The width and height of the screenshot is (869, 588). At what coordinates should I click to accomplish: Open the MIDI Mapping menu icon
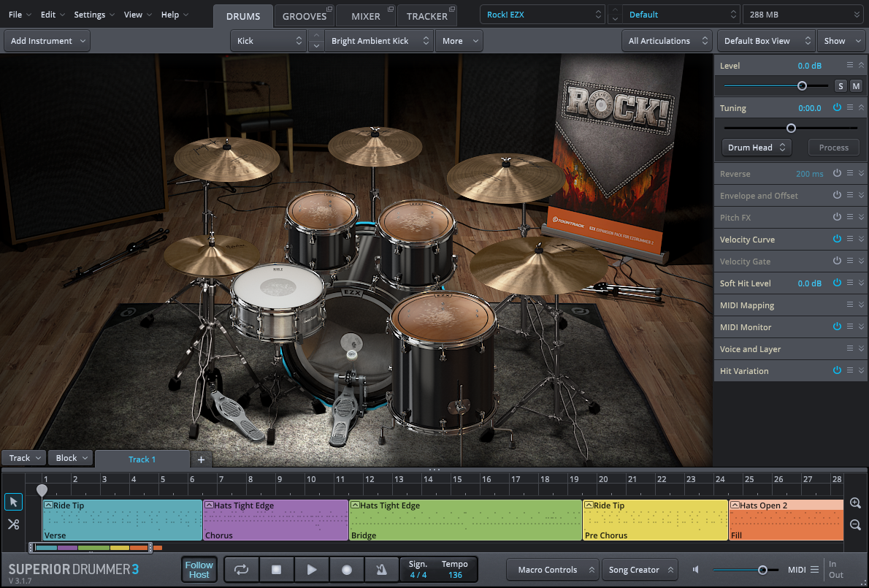pos(849,305)
